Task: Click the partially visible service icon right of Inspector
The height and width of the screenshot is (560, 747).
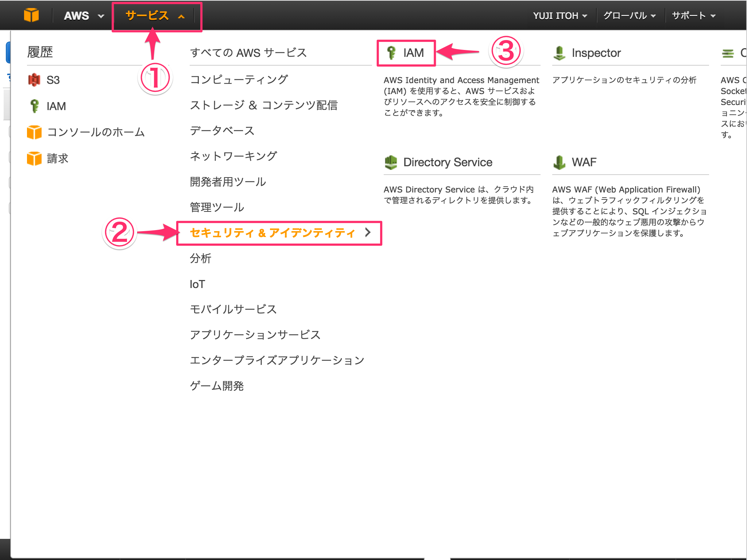Action: (728, 53)
